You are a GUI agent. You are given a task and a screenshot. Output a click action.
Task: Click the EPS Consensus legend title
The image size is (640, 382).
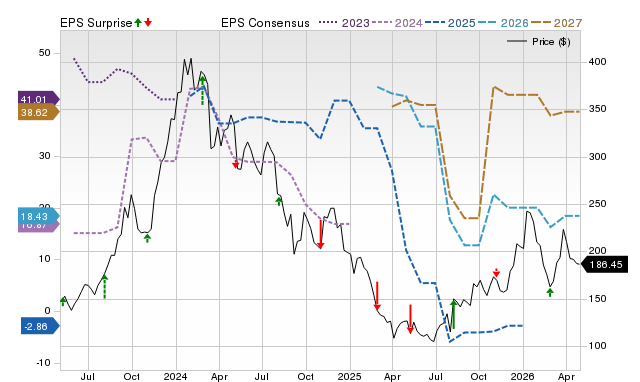tap(265, 23)
